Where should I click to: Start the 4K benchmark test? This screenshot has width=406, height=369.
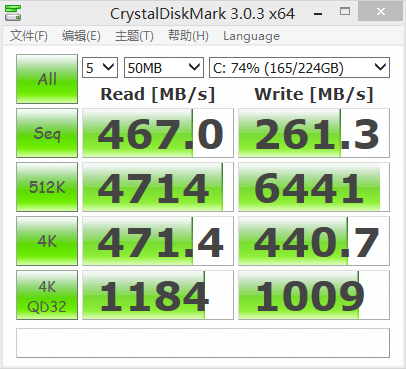click(47, 241)
